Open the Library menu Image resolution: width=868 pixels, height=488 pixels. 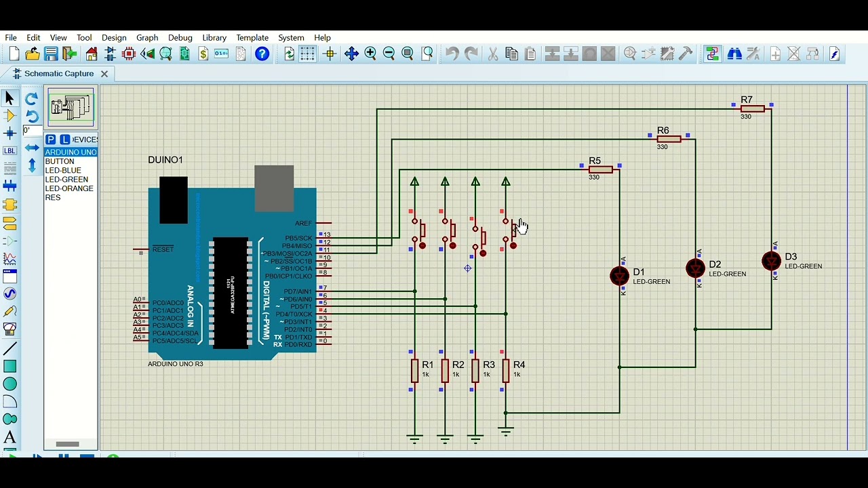(214, 38)
